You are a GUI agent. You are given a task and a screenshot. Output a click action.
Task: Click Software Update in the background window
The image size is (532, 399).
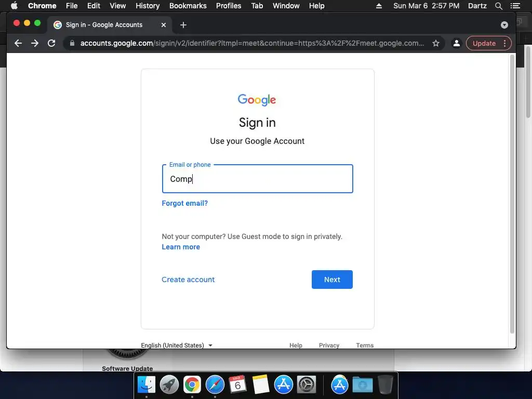127,368
